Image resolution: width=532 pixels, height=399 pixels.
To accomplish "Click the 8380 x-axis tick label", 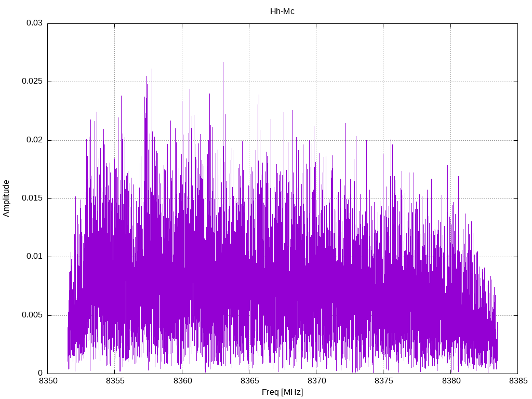I will [451, 381].
